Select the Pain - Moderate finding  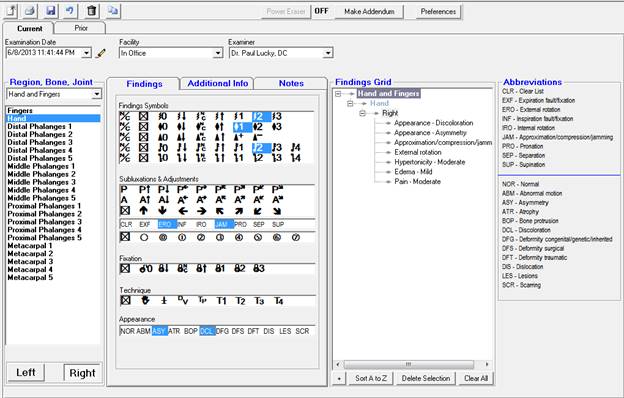pyautogui.click(x=417, y=181)
